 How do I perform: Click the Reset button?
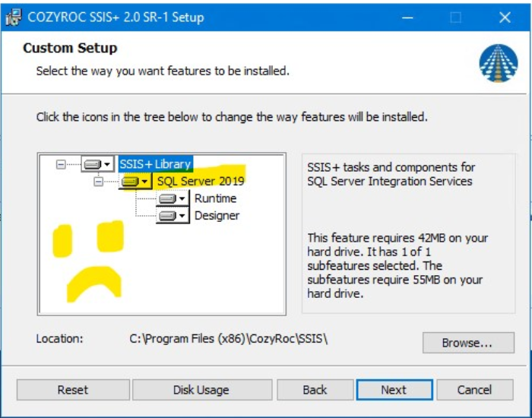point(73,390)
